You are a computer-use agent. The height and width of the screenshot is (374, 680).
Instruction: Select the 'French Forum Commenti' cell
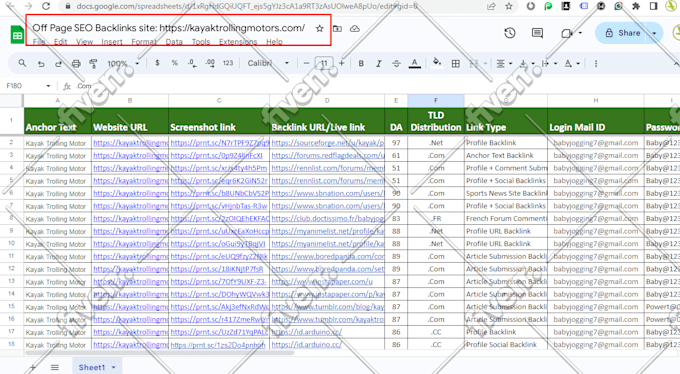(x=506, y=218)
